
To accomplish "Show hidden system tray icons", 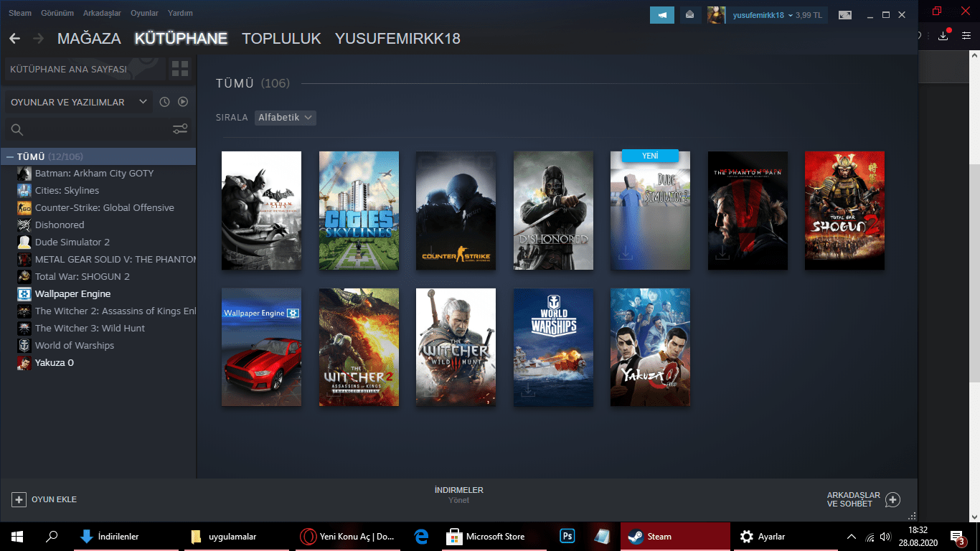I will (x=852, y=537).
